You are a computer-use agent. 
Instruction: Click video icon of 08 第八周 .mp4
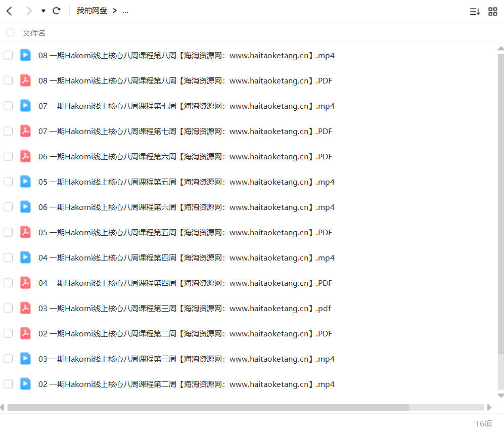point(25,55)
